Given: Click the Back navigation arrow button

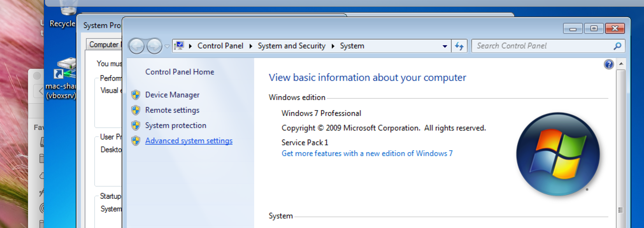Looking at the screenshot, I should click(137, 46).
